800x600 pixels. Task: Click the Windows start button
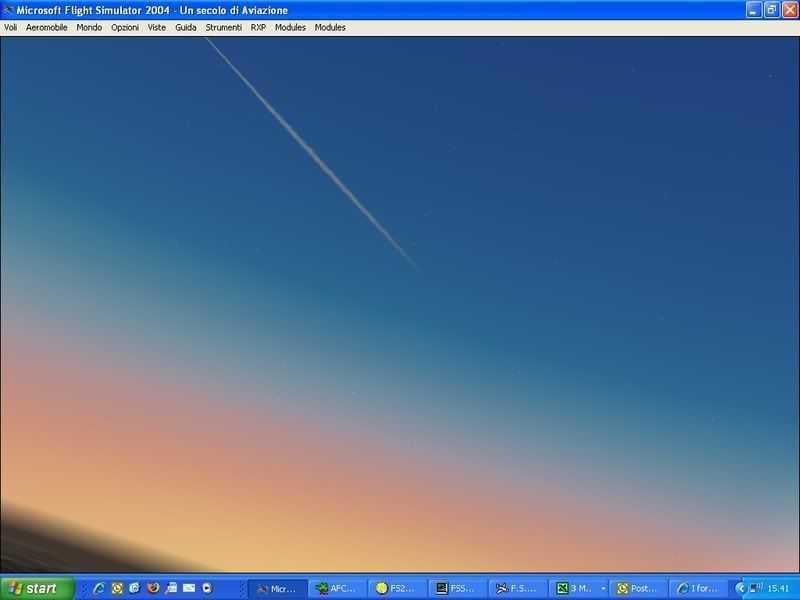click(37, 588)
